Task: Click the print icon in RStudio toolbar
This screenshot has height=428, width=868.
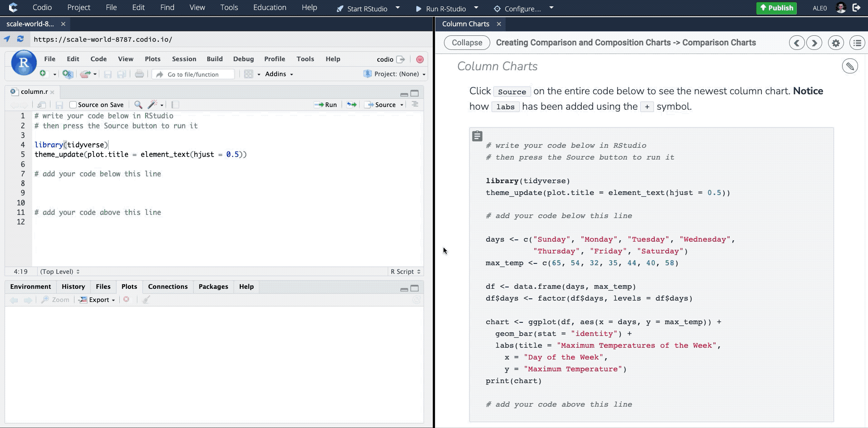Action: 139,74
